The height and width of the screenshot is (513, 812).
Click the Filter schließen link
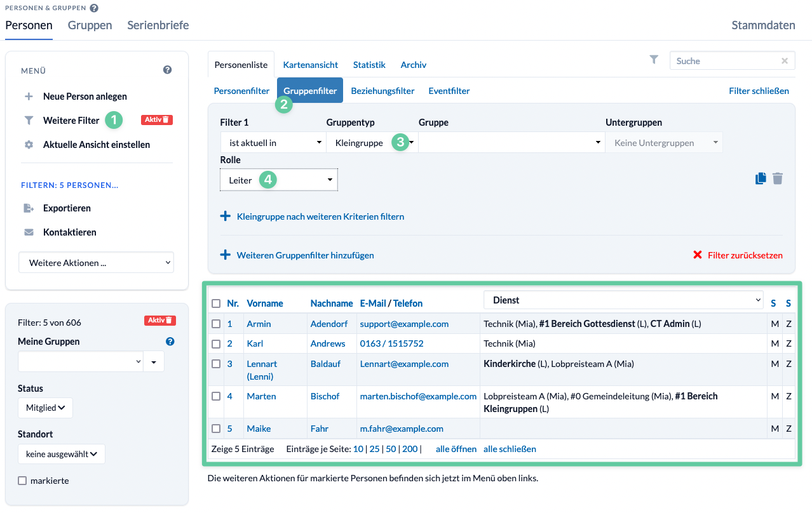[759, 91]
